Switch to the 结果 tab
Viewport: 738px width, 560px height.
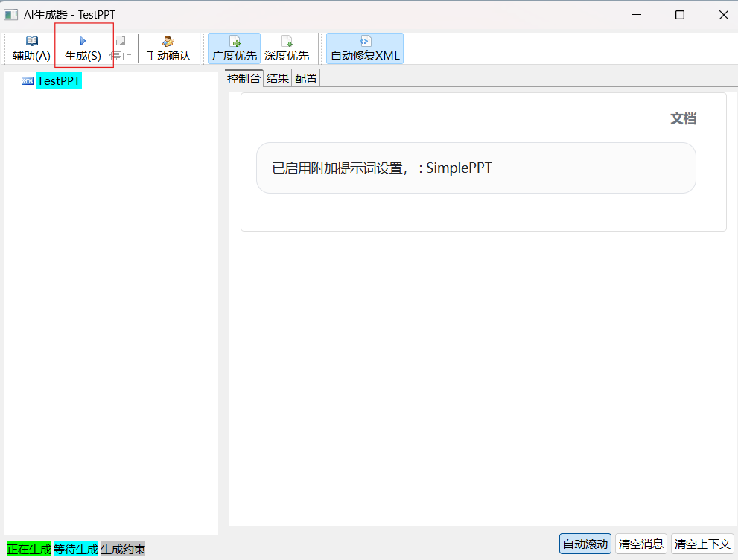277,79
